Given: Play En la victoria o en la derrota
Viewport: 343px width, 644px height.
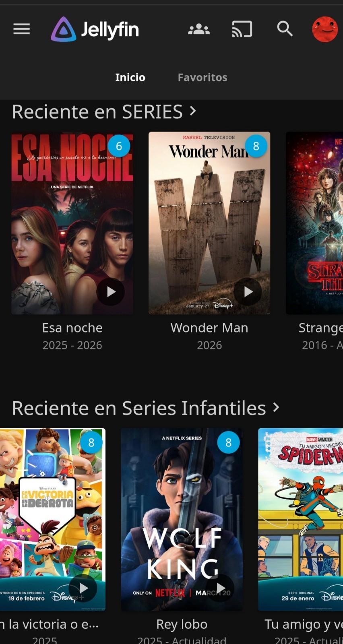Looking at the screenshot, I should point(83,588).
